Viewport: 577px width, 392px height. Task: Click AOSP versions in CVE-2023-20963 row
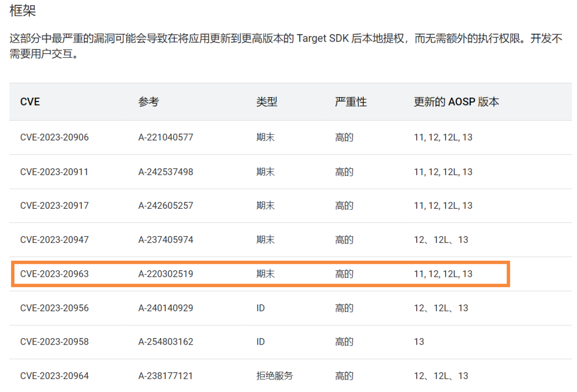click(443, 274)
